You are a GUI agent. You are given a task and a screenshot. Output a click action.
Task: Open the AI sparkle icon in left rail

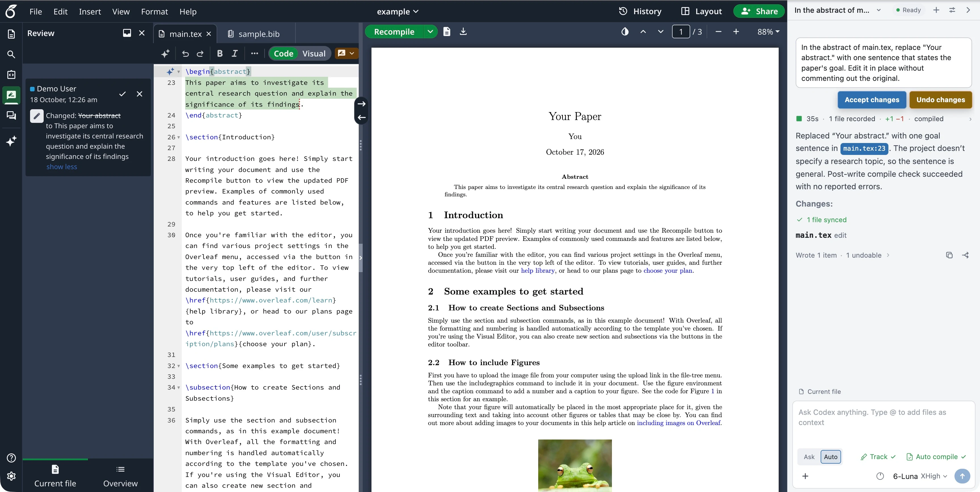pyautogui.click(x=11, y=141)
